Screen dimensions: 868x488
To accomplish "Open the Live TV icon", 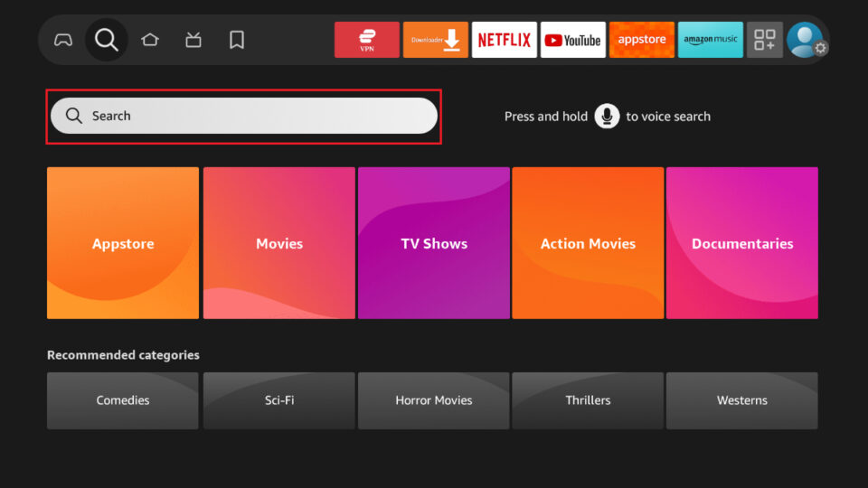I will [193, 40].
